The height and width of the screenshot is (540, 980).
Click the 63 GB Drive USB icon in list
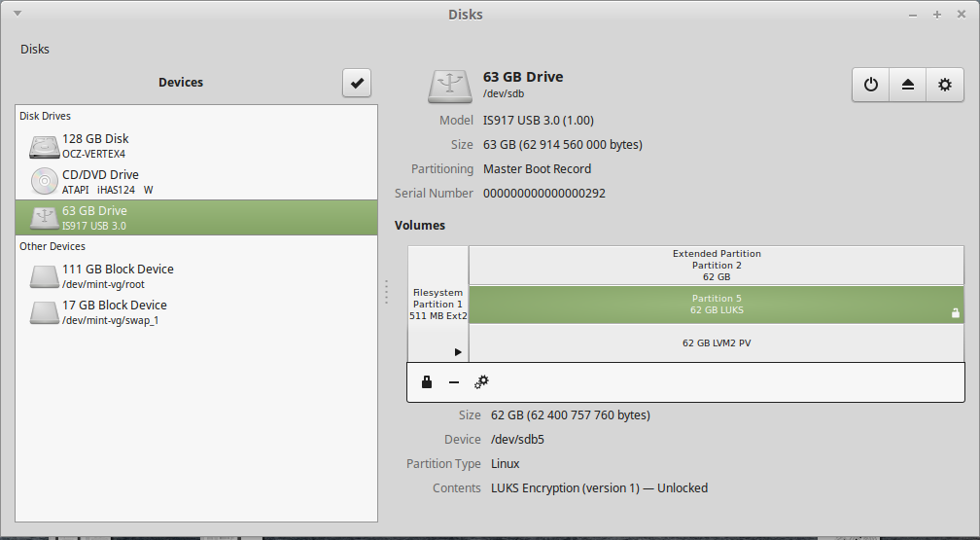click(45, 218)
